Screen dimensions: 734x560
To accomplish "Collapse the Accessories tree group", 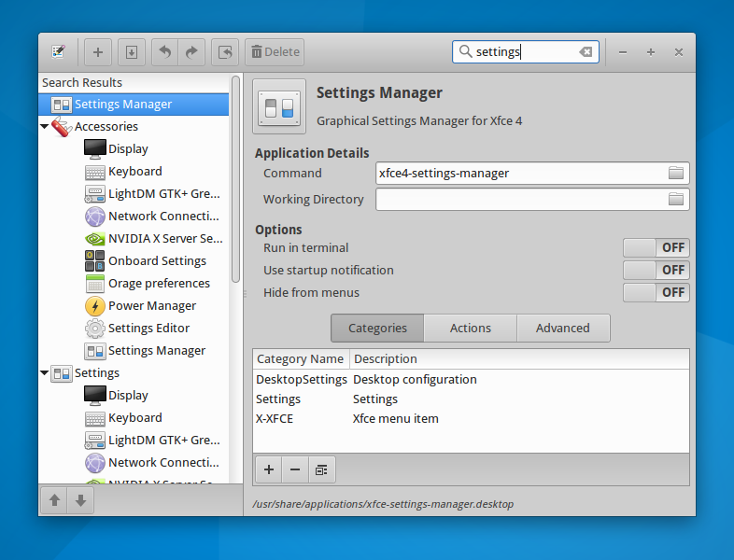I will pos(45,126).
